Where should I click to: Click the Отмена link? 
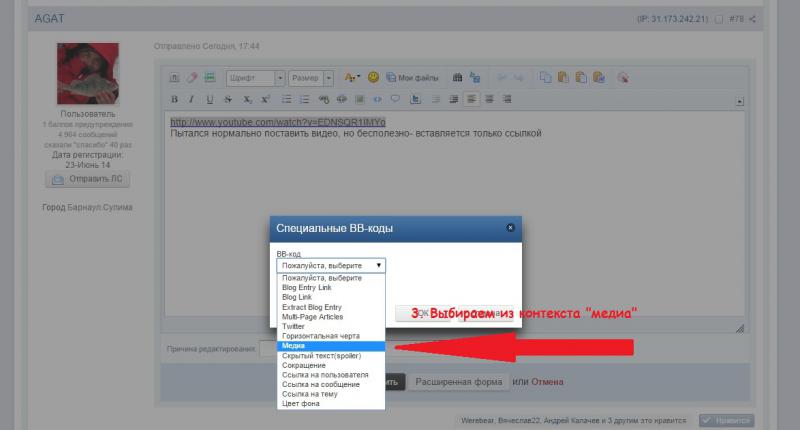(547, 382)
